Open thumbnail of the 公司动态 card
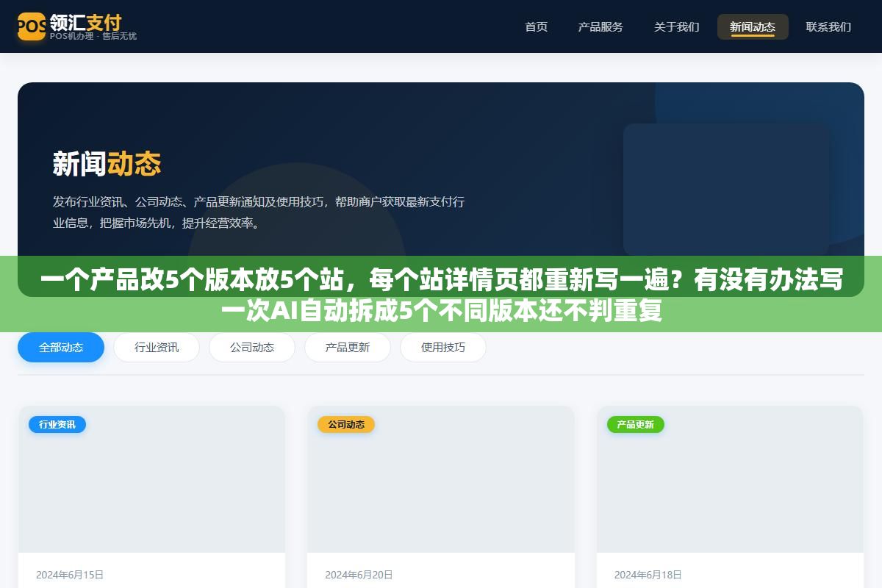The height and width of the screenshot is (588, 882). (x=441, y=479)
